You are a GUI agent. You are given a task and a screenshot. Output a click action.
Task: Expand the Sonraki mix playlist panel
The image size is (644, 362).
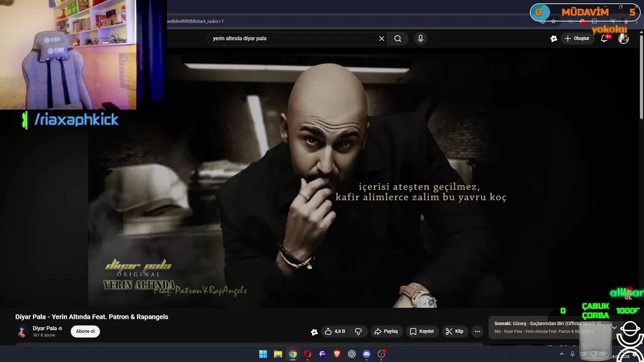point(614,327)
